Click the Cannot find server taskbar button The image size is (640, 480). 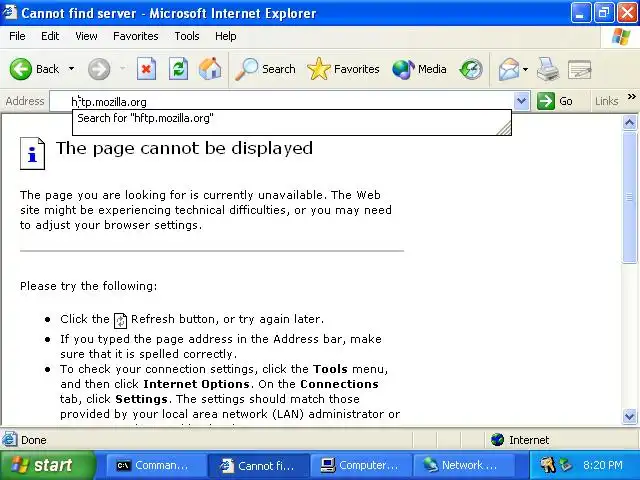coord(259,465)
